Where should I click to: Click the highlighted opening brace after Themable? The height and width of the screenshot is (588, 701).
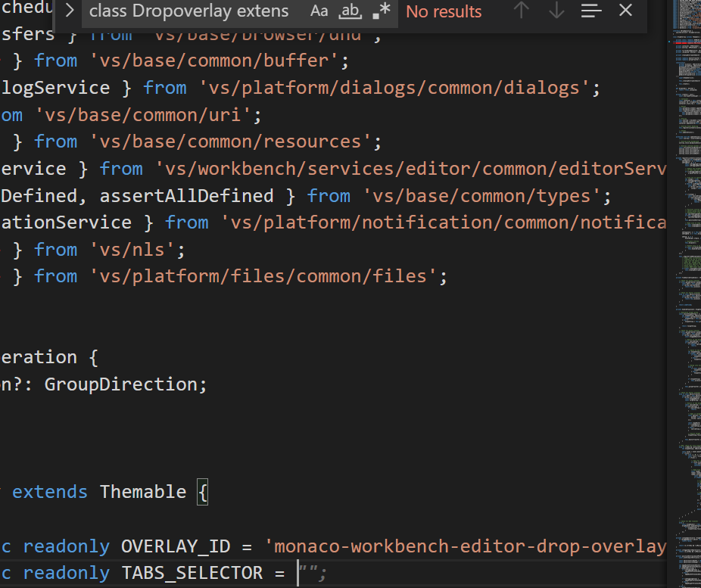(203, 493)
